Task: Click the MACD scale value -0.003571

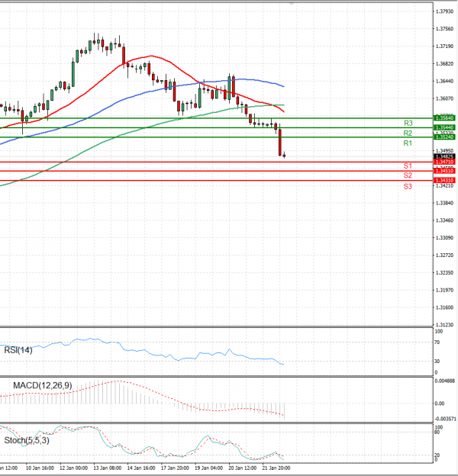Action: pyautogui.click(x=446, y=419)
